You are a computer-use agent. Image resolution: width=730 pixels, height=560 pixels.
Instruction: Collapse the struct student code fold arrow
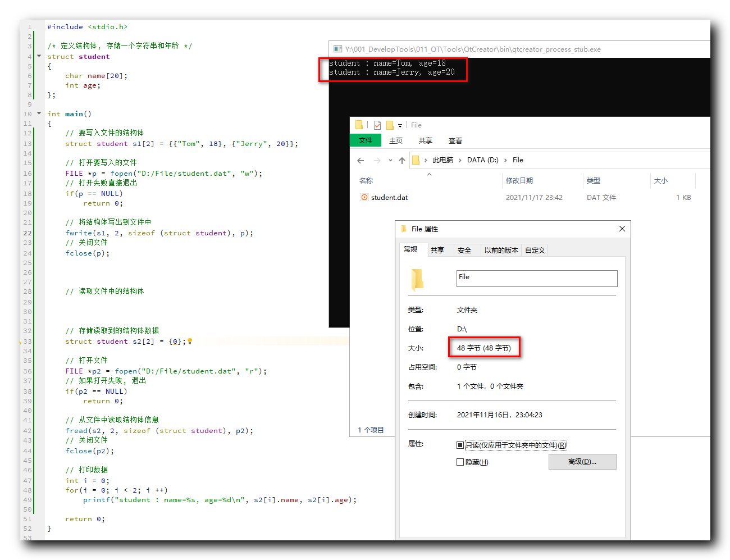point(39,56)
